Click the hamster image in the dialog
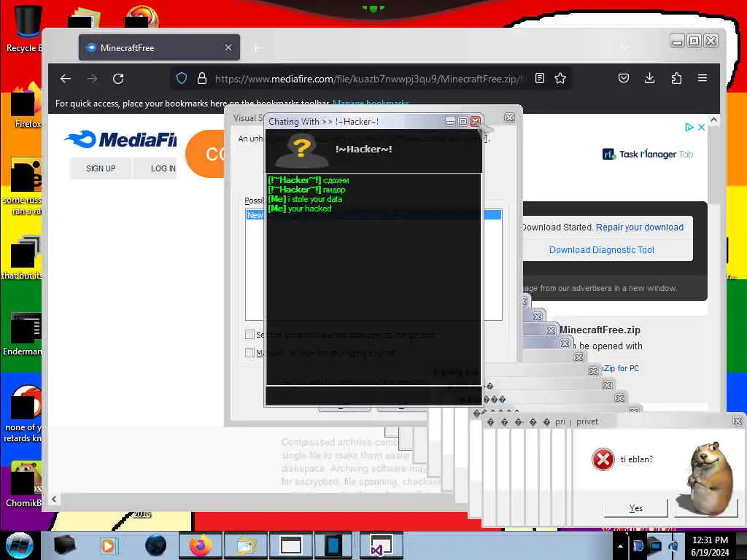The image size is (747, 560). click(709, 478)
